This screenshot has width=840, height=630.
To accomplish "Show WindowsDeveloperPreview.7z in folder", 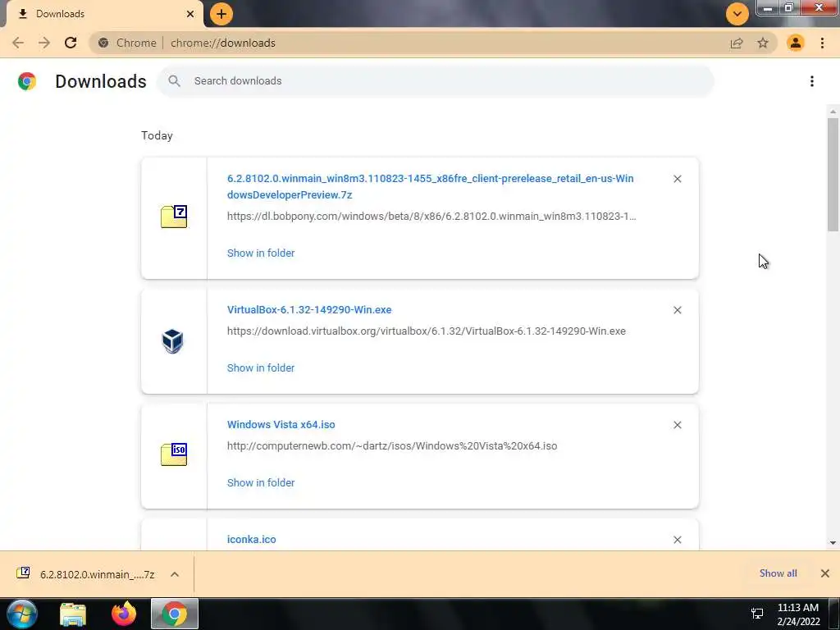I will [261, 253].
